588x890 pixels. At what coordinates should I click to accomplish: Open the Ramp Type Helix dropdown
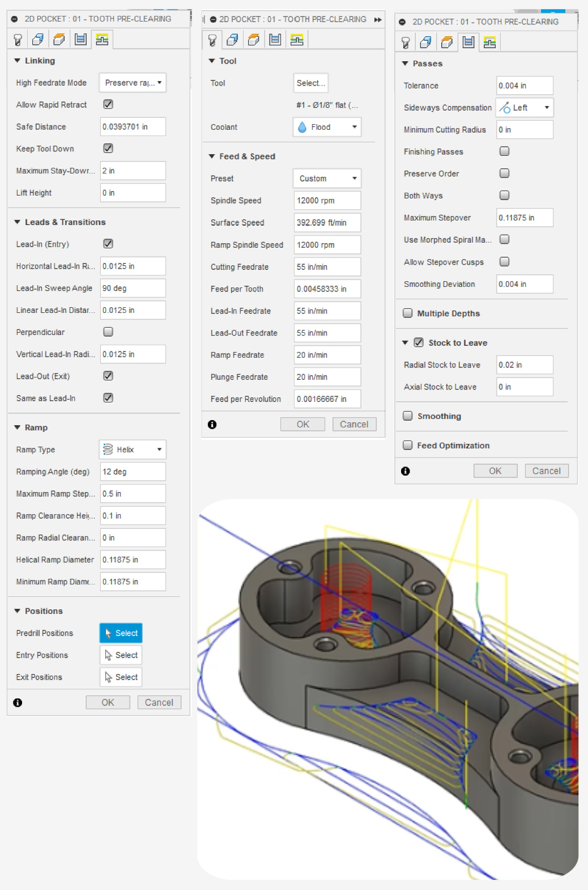(133, 450)
